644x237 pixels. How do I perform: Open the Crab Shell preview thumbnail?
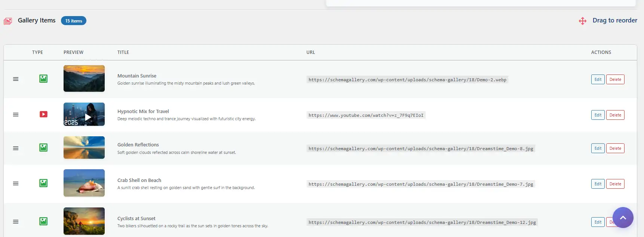[84, 183]
